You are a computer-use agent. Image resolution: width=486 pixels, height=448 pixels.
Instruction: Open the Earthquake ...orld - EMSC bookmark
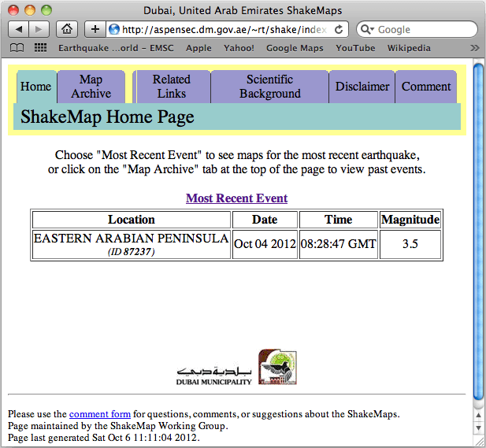tap(116, 48)
